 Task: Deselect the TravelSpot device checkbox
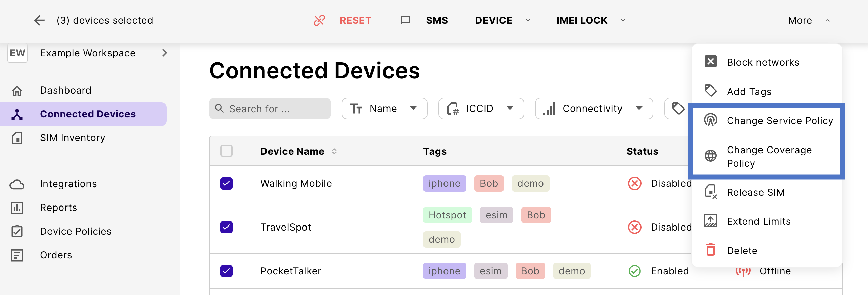226,227
